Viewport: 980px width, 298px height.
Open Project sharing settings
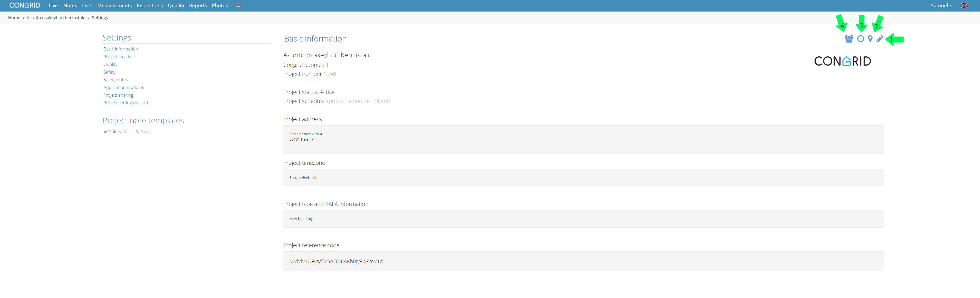(118, 95)
